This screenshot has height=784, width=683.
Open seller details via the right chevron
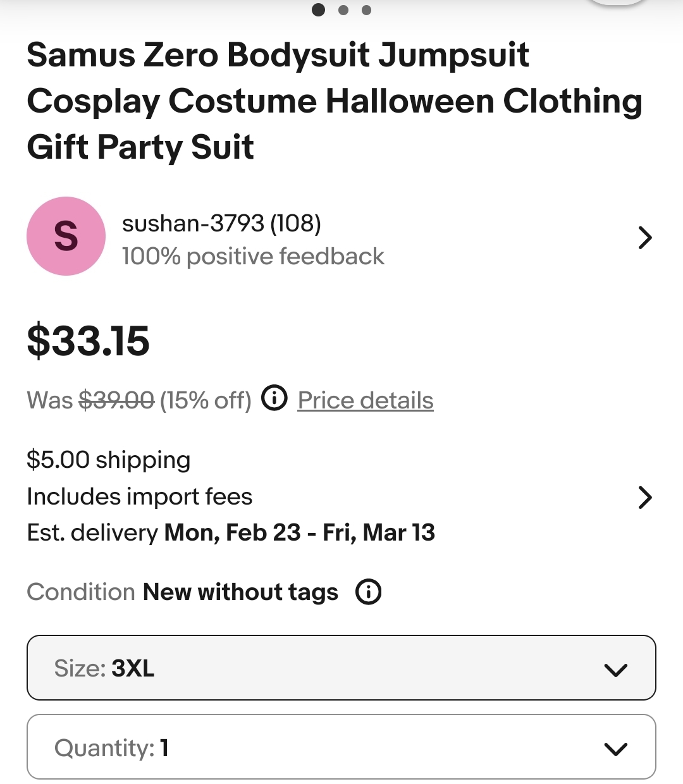(644, 238)
